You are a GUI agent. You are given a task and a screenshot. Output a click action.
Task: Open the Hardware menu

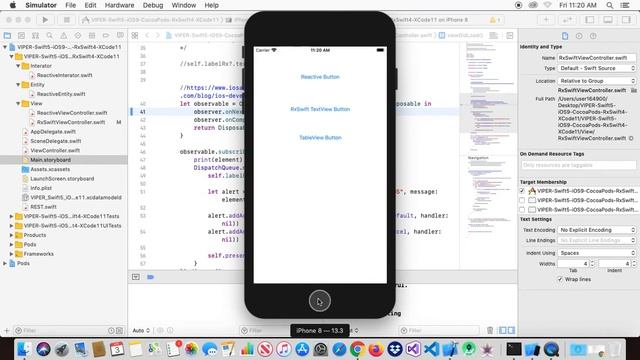point(119,5)
